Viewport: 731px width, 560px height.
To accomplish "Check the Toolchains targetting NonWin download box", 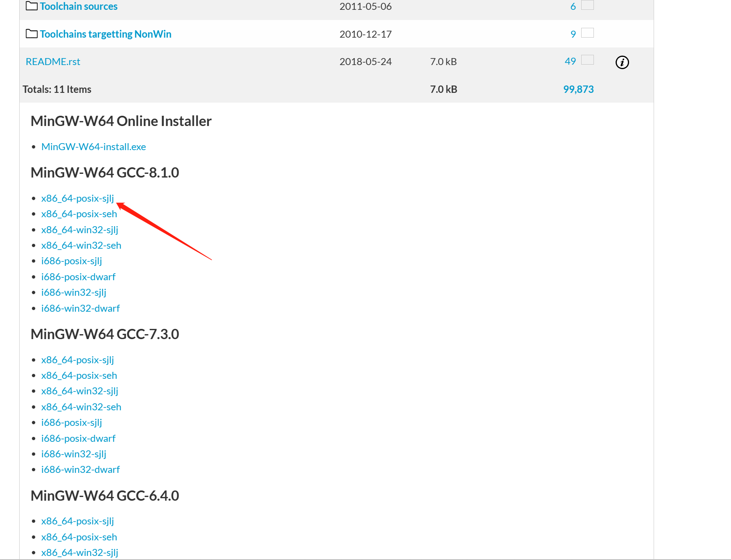I will pos(587,33).
